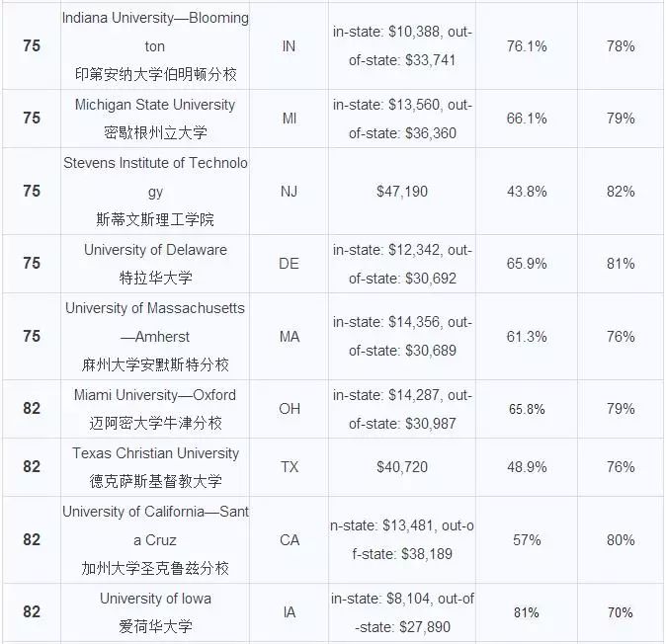
Task: Click the 82% rate for Stevens Institute
Action: [x=621, y=192]
